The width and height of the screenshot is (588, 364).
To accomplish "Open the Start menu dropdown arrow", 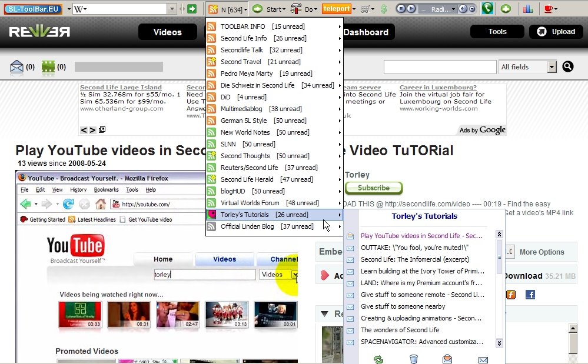I will [284, 9].
